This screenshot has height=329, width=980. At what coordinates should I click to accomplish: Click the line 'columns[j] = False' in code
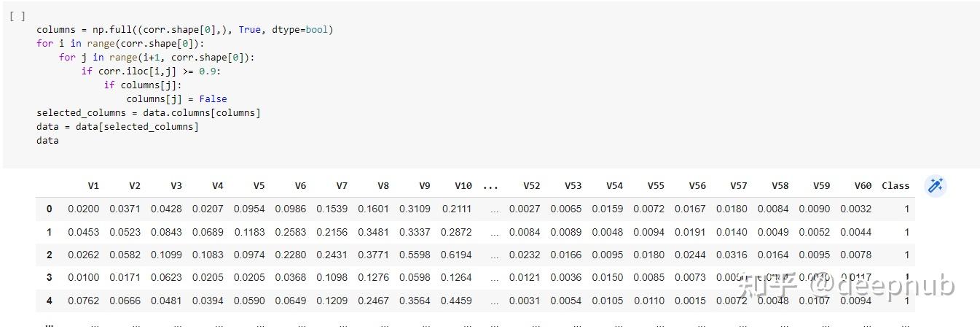point(177,99)
